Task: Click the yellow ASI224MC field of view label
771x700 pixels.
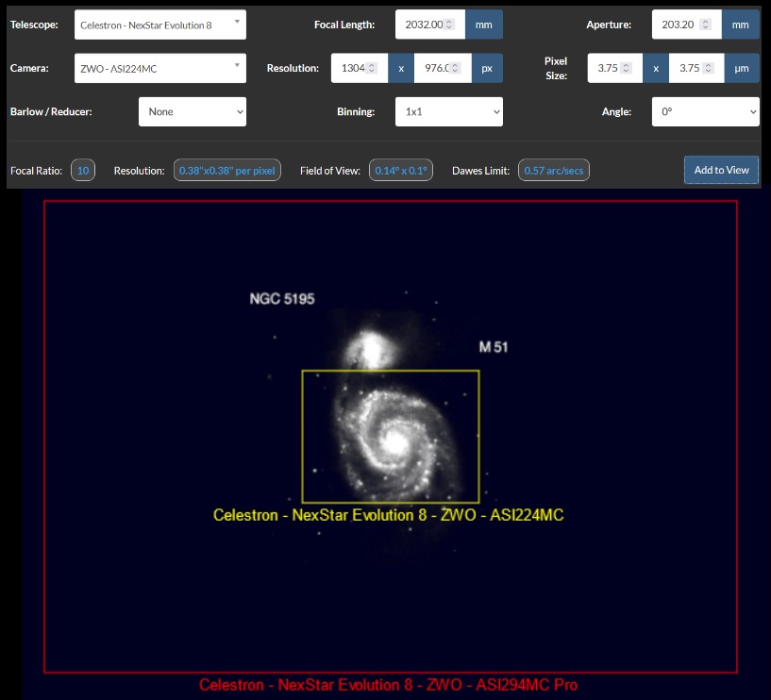Action: tap(389, 515)
